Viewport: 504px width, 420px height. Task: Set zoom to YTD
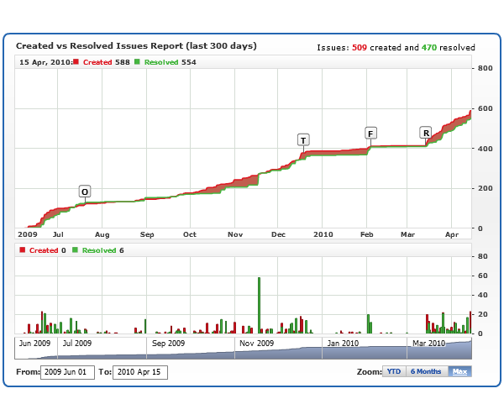(393, 371)
